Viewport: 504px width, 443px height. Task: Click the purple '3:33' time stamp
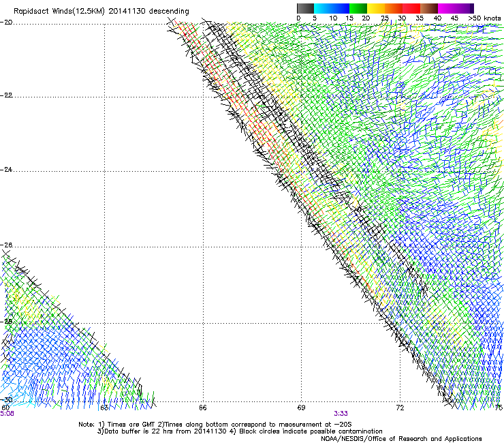click(x=341, y=414)
